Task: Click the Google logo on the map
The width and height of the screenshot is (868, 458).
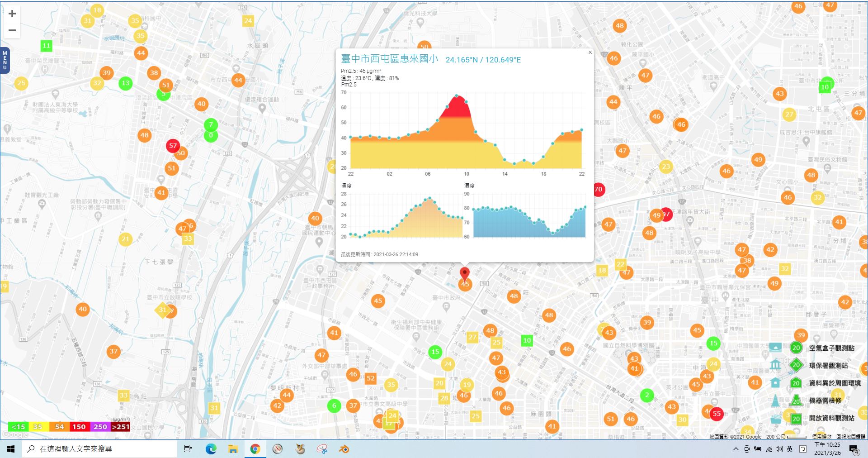Action: tap(15, 434)
